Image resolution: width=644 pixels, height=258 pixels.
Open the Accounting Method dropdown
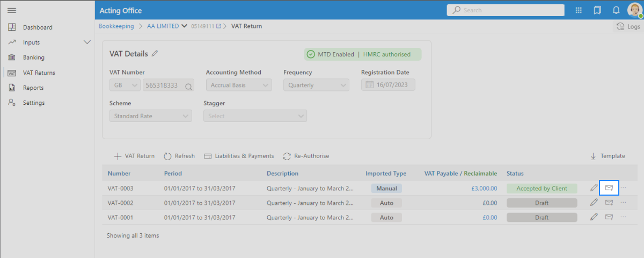pos(239,85)
